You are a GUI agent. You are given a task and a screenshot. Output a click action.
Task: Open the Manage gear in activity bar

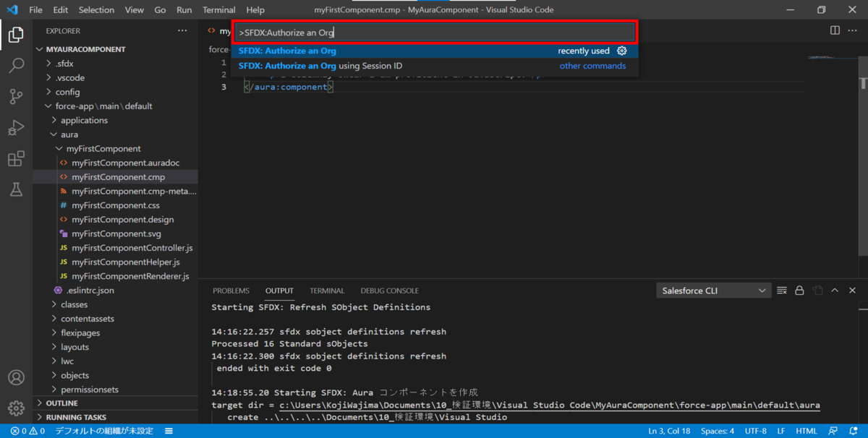(x=16, y=409)
